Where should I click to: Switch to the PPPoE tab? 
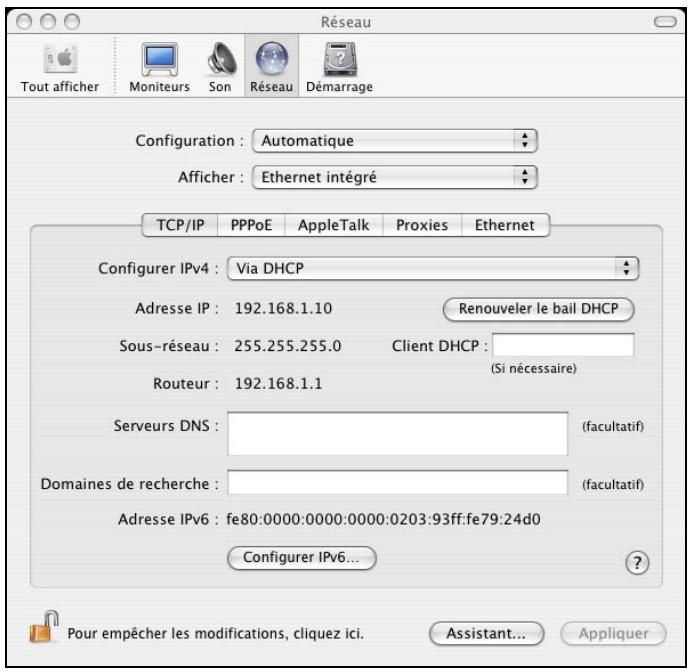click(x=251, y=225)
